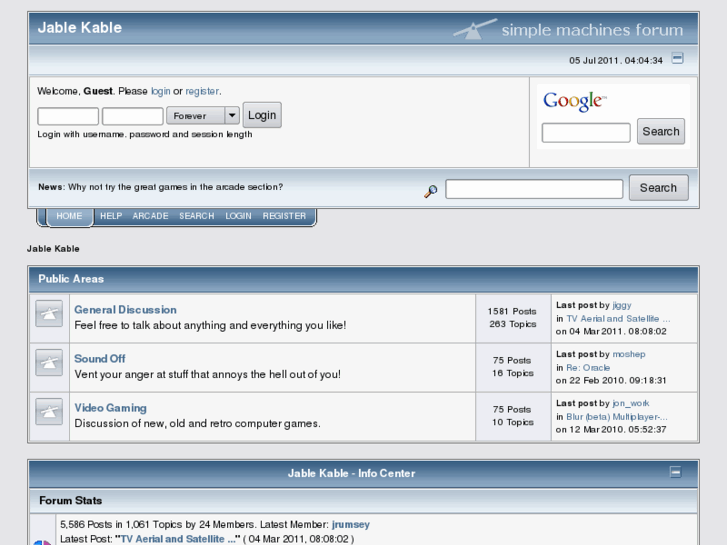Open the Search menu item

tap(197, 216)
